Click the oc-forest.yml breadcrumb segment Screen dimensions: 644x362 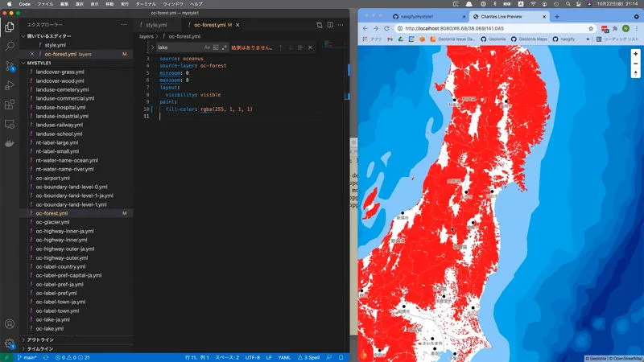(x=184, y=36)
